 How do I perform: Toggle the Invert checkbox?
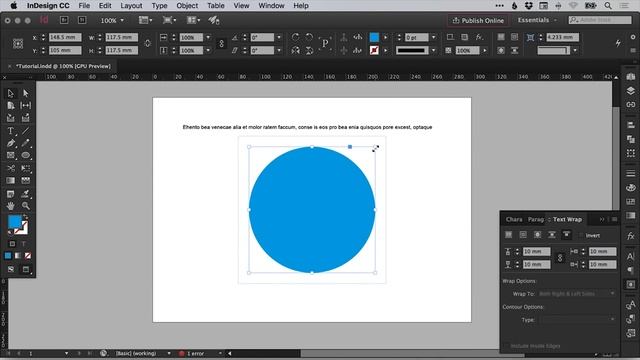pyautogui.click(x=581, y=236)
